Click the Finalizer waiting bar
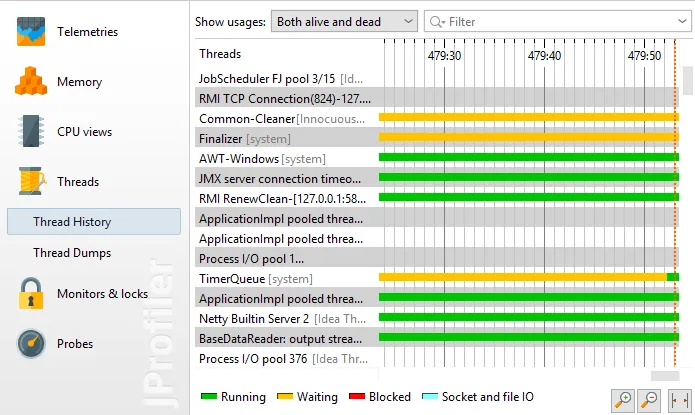This screenshot has height=415, width=695. tap(528, 137)
